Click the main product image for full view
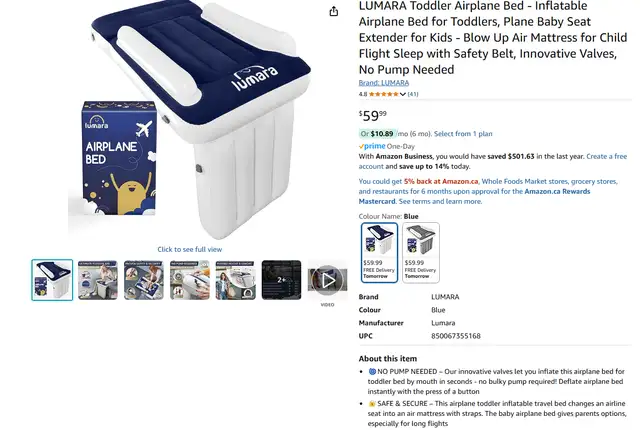Screen dimensions: 640x430 click(x=190, y=120)
